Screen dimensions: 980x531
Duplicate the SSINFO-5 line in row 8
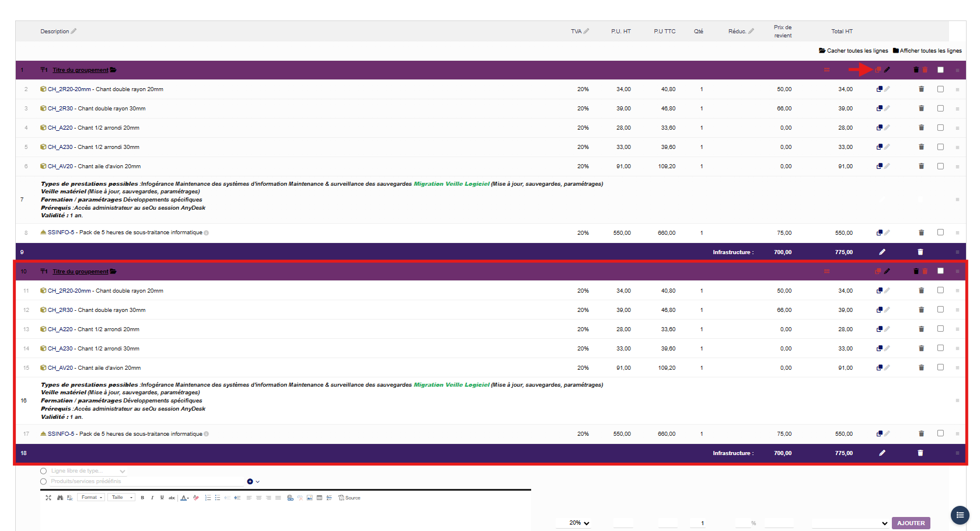click(x=880, y=232)
